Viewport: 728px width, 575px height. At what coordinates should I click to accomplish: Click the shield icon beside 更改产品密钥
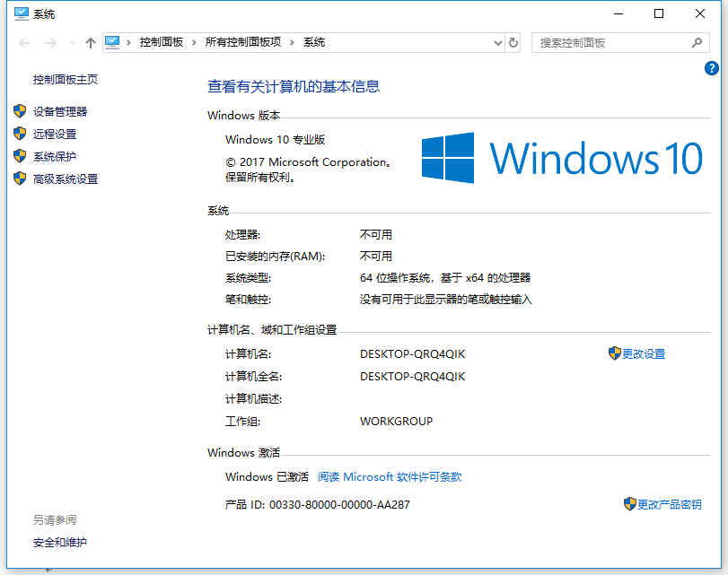(x=630, y=504)
